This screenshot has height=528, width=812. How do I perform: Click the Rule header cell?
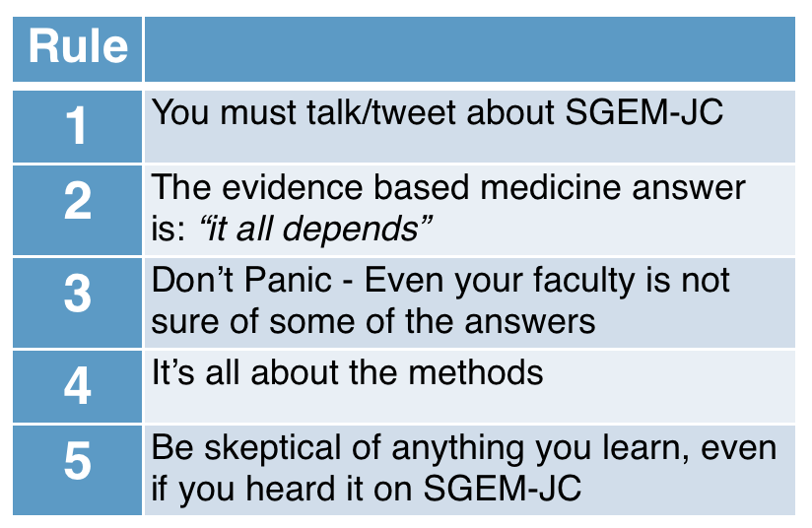[x=77, y=49]
